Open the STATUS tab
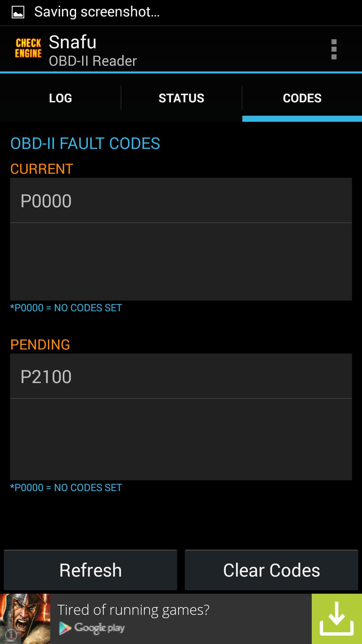 pos(181,98)
